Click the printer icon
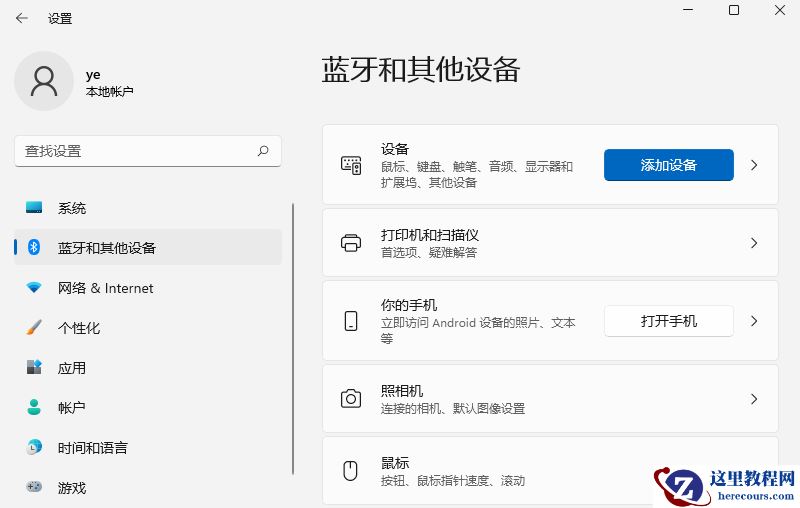This screenshot has width=800, height=508. (x=351, y=243)
